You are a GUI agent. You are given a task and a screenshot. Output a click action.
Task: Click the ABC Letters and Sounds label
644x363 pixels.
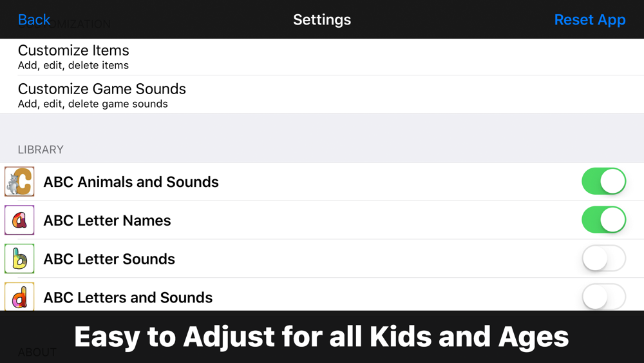[128, 297]
